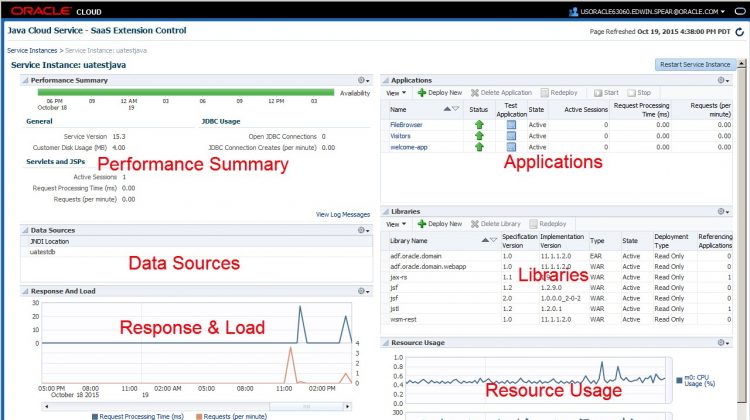Select the jax-rs library row

pos(559,277)
